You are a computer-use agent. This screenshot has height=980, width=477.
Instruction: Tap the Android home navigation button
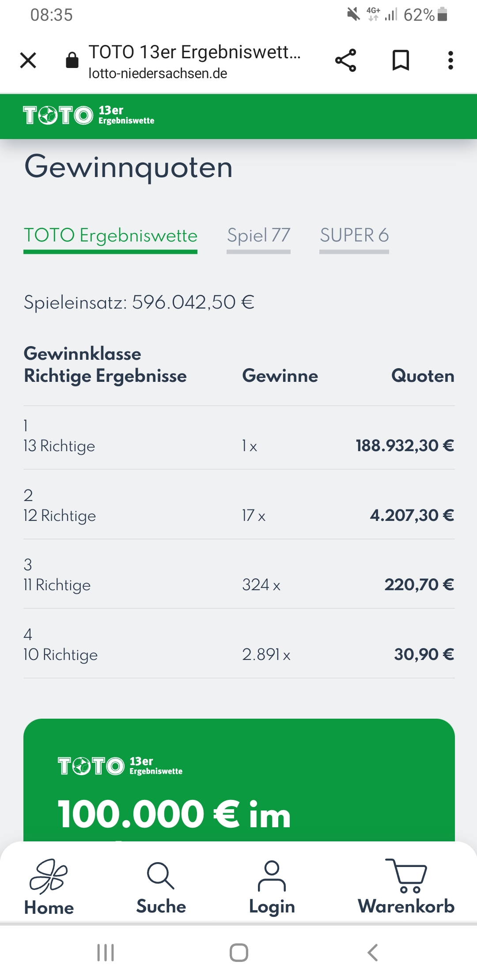(x=239, y=953)
